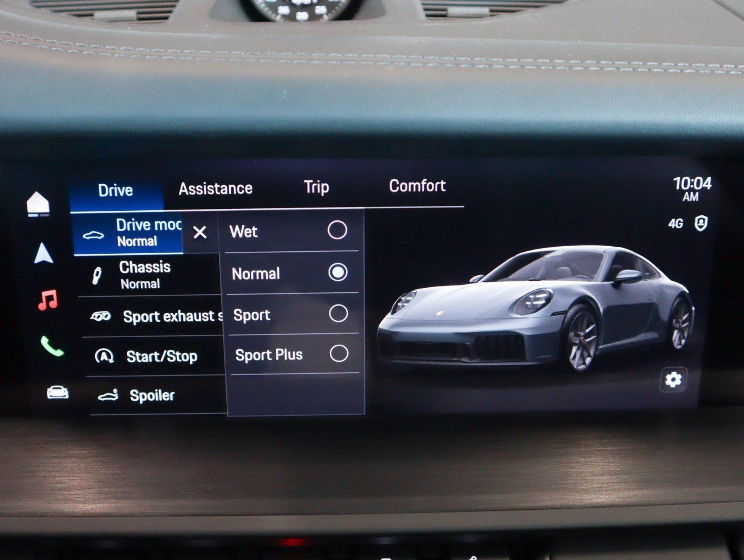The width and height of the screenshot is (744, 560).
Task: Tap the 4G signal indicator
Action: click(x=675, y=223)
